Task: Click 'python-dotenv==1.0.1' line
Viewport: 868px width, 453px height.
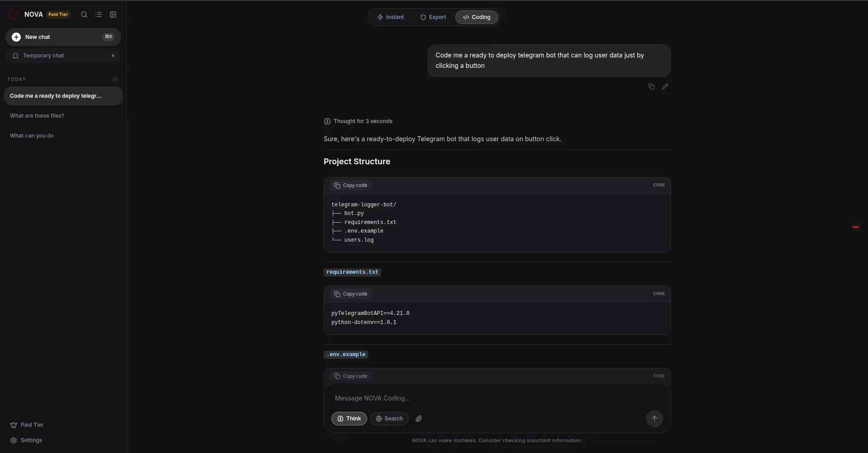Action: click(364, 323)
